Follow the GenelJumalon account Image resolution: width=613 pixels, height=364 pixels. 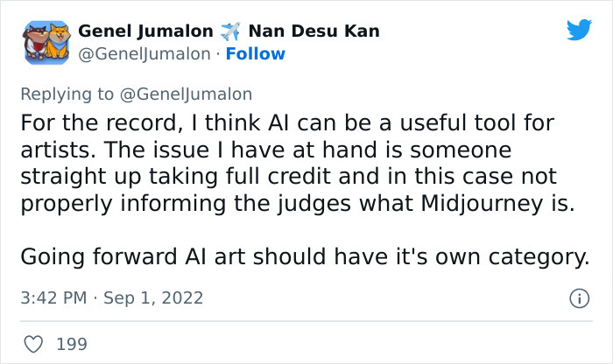pyautogui.click(x=255, y=54)
